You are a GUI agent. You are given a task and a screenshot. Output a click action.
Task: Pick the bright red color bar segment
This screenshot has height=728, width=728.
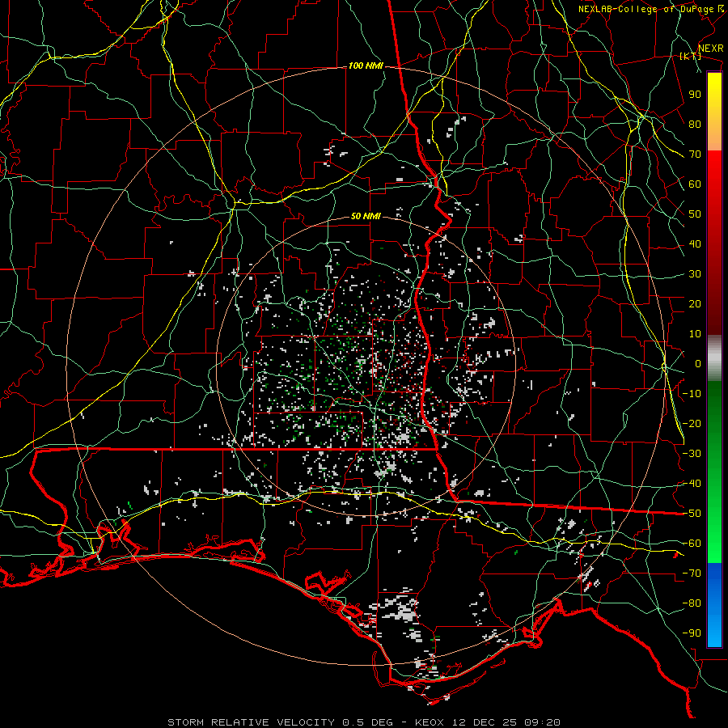tap(714, 170)
